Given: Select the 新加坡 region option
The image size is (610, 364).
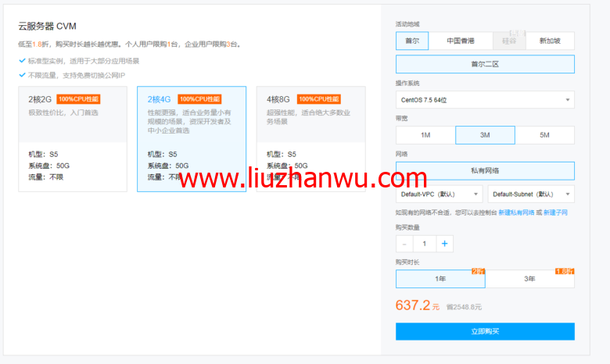Looking at the screenshot, I should coord(550,41).
